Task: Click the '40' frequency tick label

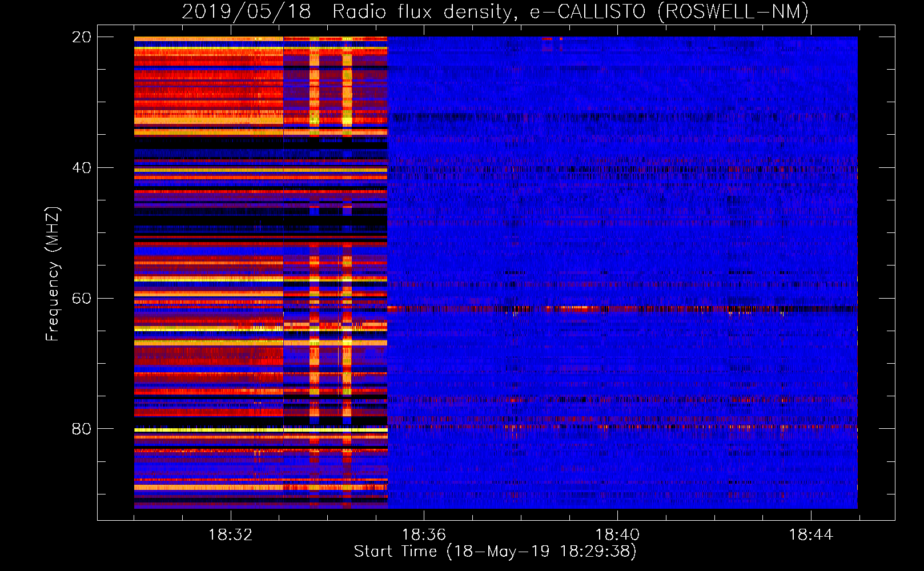Action: click(82, 168)
